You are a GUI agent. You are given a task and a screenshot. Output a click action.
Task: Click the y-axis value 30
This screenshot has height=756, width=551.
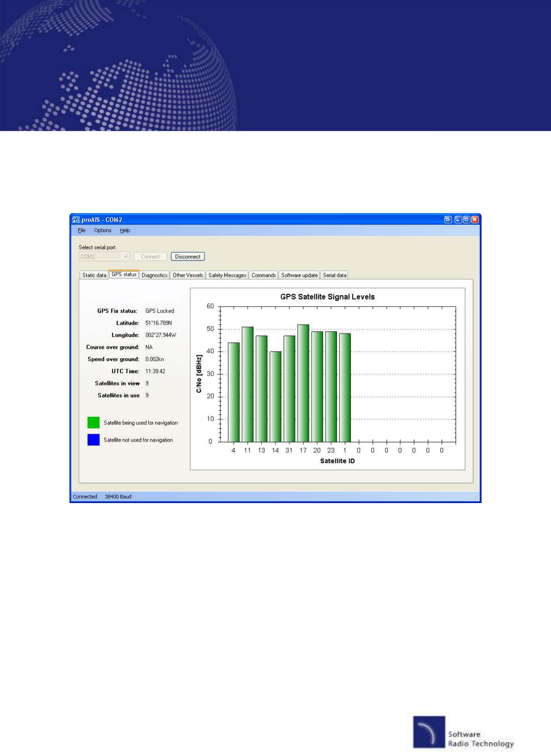pyautogui.click(x=210, y=374)
